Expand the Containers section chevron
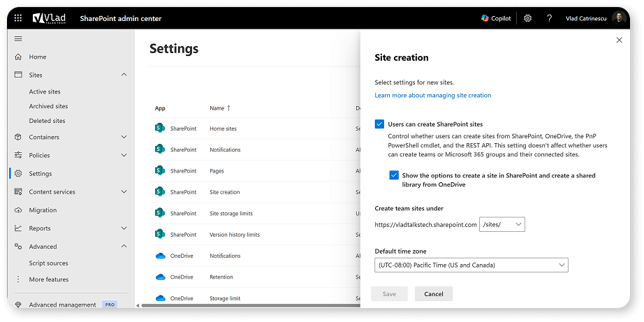The width and height of the screenshot is (644, 322). tap(124, 137)
